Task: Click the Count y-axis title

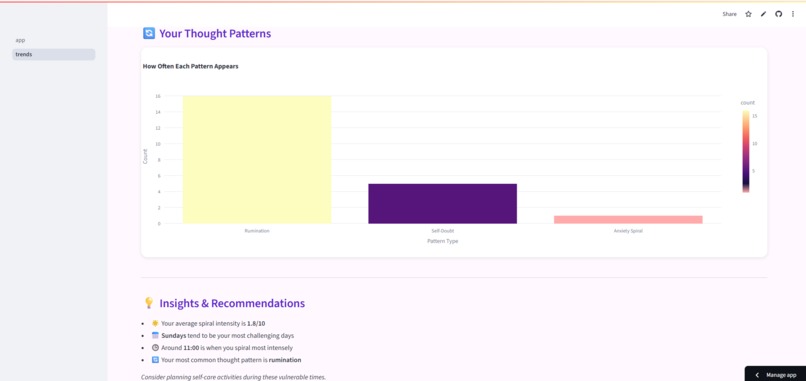Action: 145,156
